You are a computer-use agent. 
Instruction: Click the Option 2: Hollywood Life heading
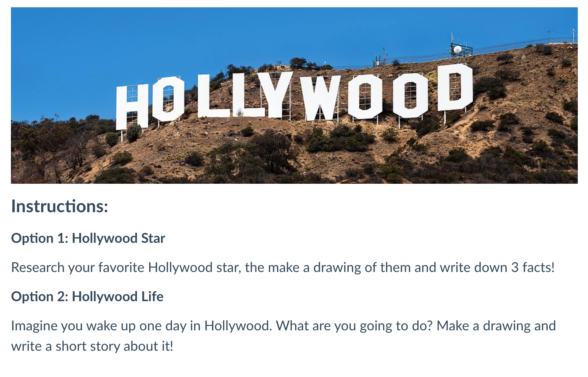[x=87, y=297]
